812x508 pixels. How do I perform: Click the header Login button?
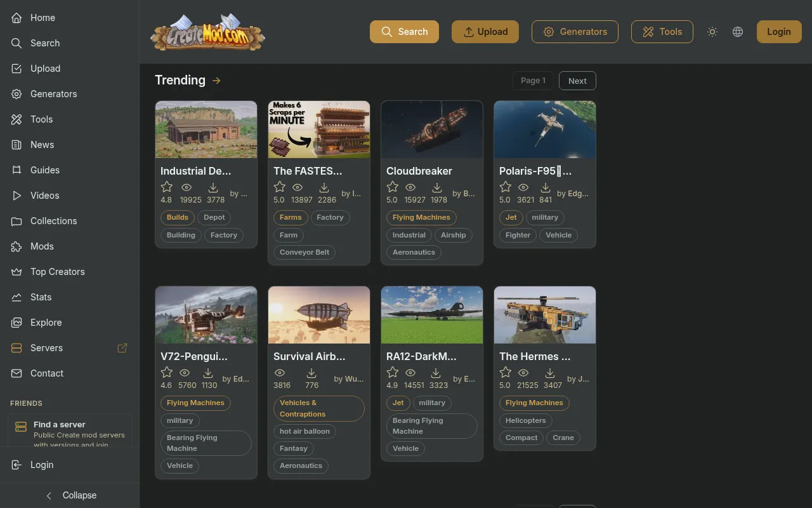[779, 32]
